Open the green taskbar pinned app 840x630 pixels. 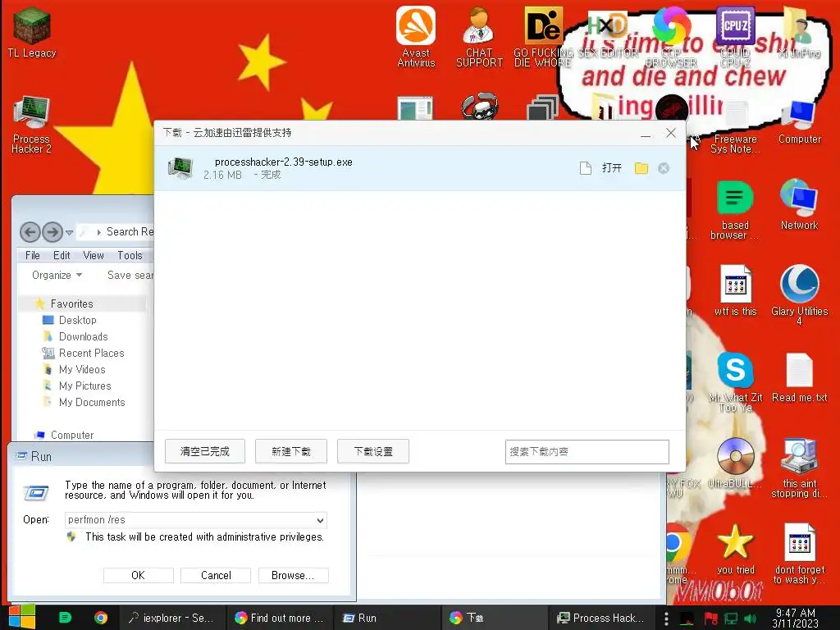(65, 618)
